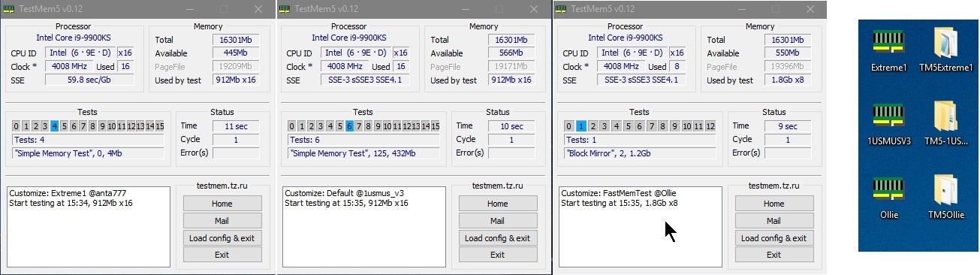Click Available value 445Mb

(235, 53)
